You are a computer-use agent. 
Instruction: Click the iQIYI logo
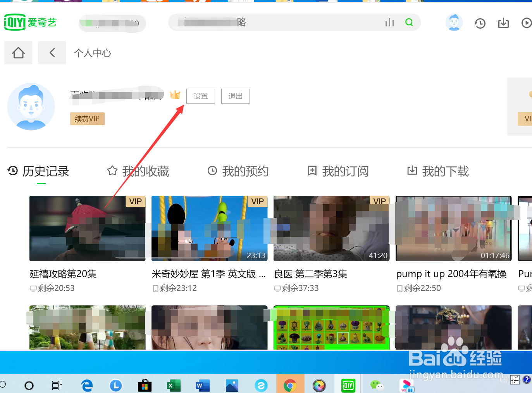point(30,22)
